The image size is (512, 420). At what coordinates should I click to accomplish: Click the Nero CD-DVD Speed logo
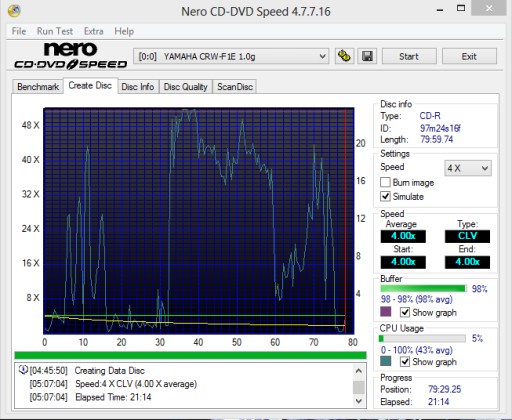tap(70, 56)
